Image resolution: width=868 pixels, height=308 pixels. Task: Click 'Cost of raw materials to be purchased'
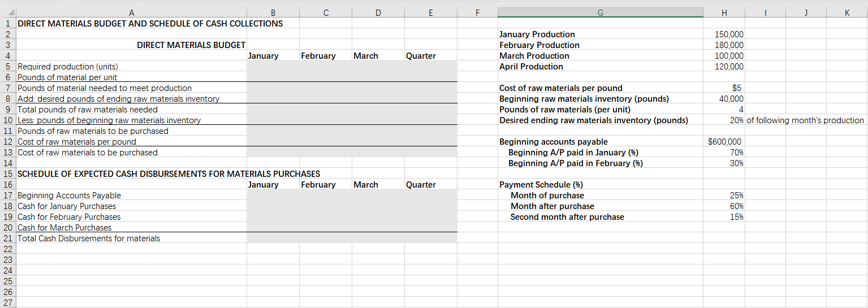click(88, 153)
